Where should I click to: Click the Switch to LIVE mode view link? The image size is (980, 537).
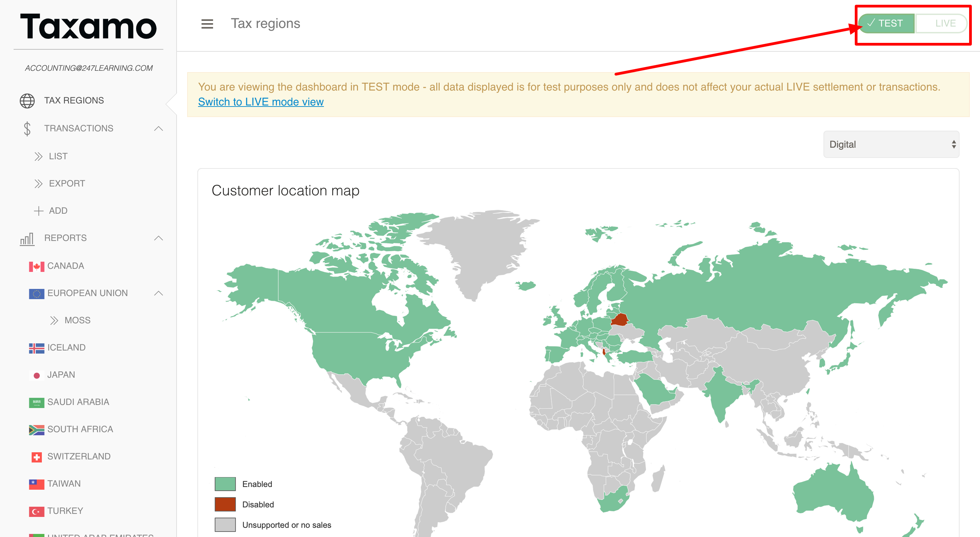tap(261, 102)
